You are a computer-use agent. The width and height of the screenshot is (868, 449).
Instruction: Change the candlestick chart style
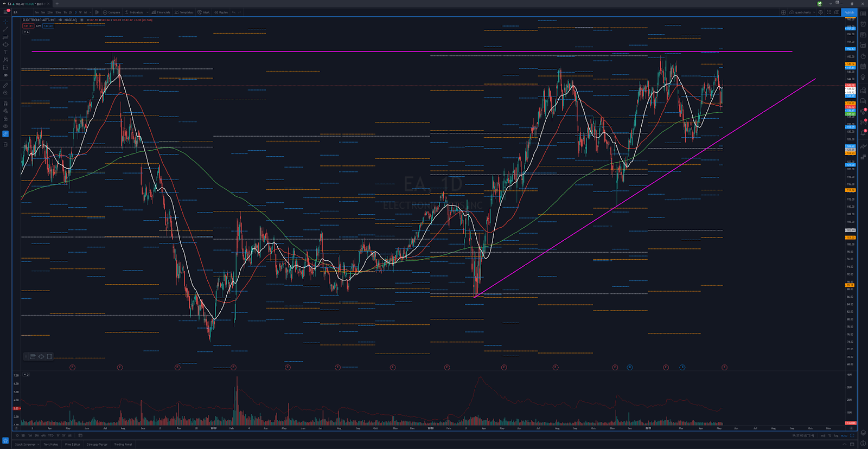pos(97,12)
